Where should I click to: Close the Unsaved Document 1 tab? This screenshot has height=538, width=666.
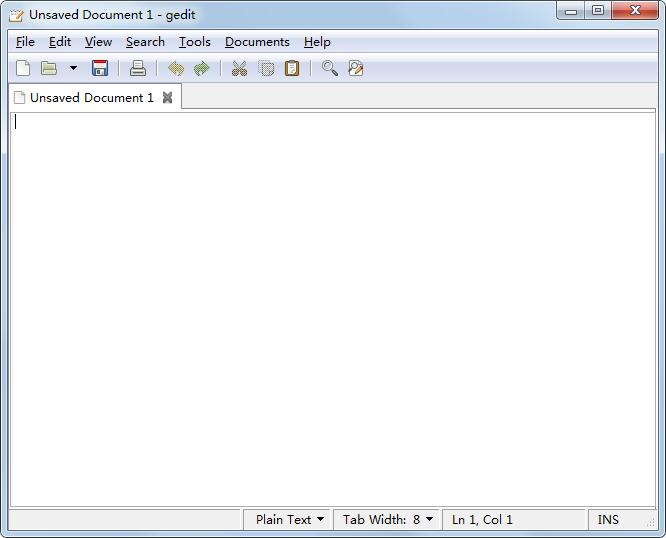pyautogui.click(x=168, y=98)
